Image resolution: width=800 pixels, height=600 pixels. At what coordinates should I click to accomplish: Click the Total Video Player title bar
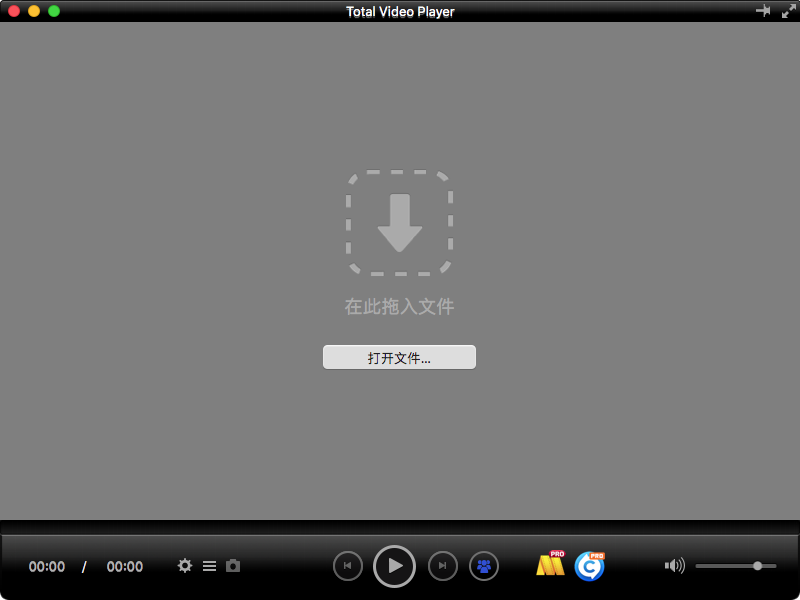[400, 11]
